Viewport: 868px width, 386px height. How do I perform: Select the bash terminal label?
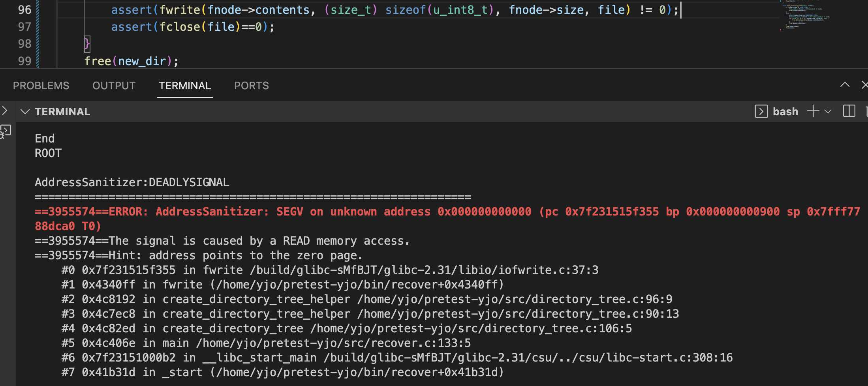(x=785, y=112)
